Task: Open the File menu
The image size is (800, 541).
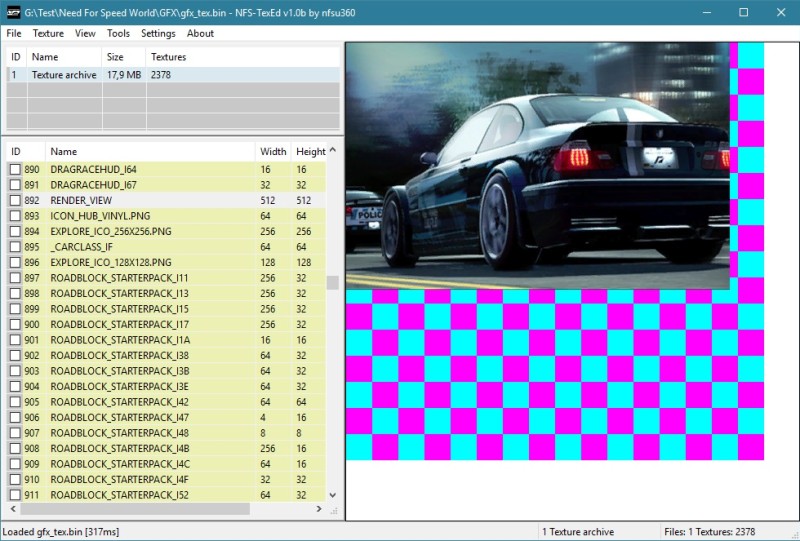Action: (14, 33)
